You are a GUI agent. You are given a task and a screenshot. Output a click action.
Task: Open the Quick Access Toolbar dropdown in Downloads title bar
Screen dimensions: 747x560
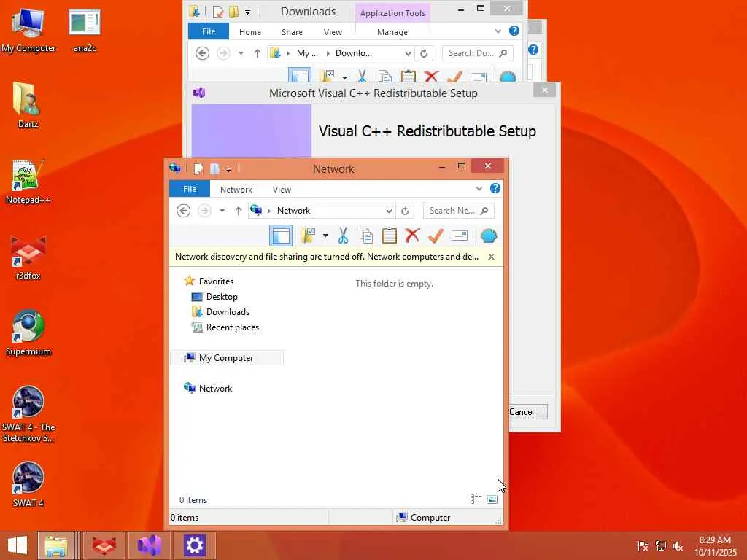click(x=248, y=12)
